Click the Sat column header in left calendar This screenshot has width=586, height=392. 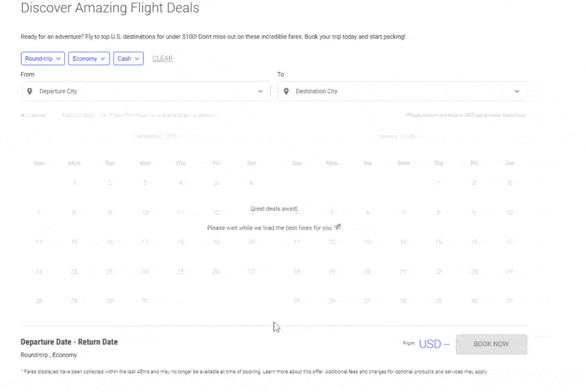(251, 163)
